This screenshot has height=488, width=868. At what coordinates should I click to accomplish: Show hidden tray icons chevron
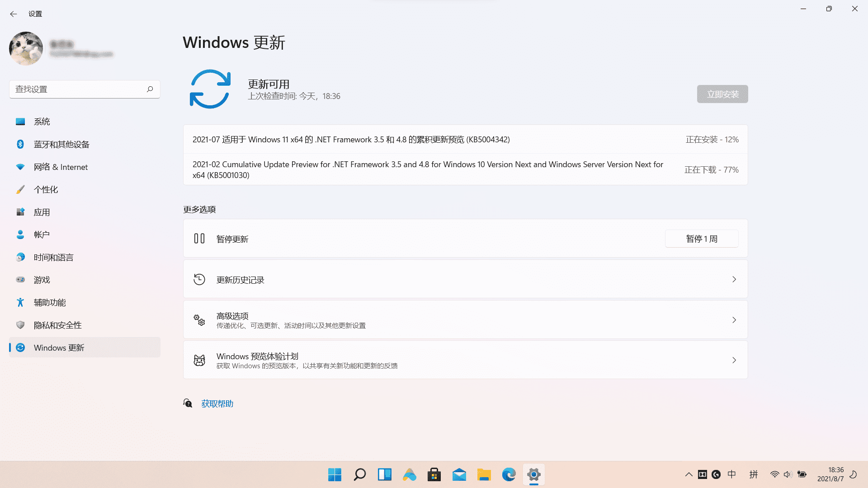coord(689,474)
